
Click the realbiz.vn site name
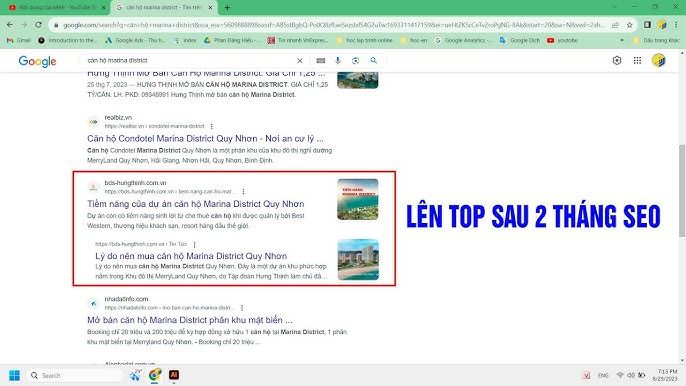118,117
